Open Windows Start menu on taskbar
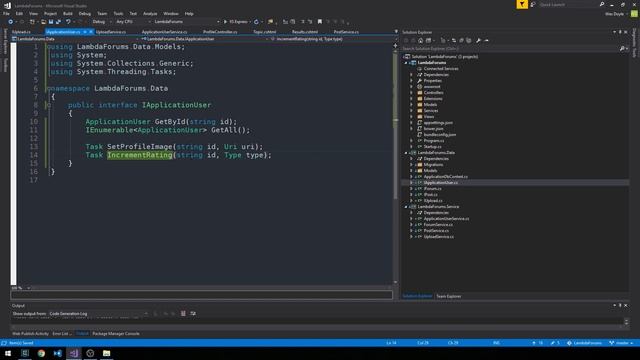The height and width of the screenshot is (360, 640). [x=8, y=353]
